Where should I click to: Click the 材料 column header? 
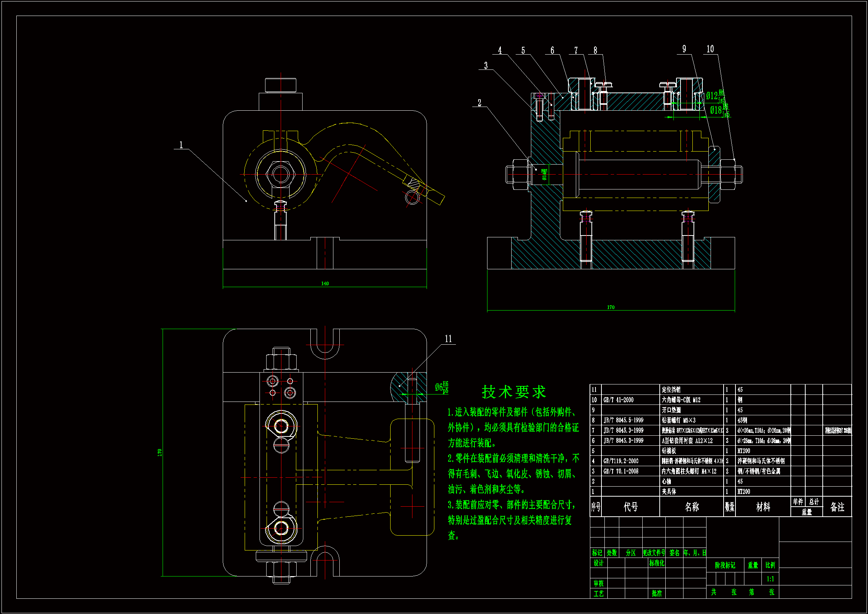coord(763,507)
